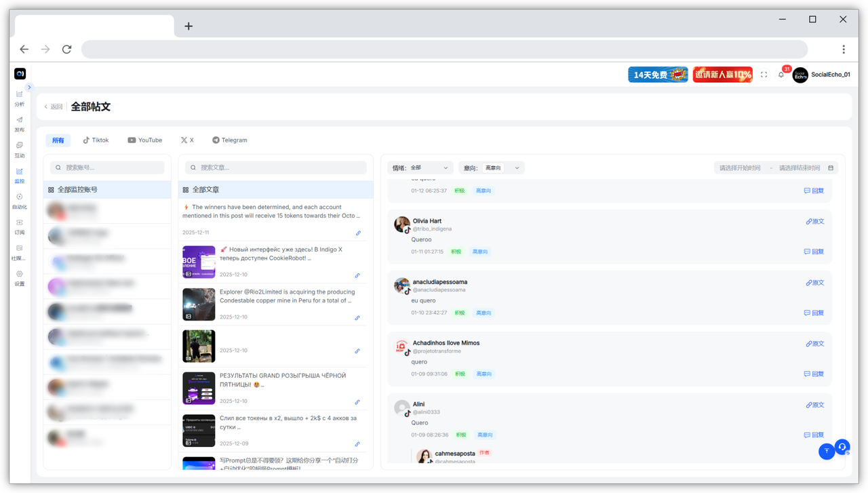Click the 返回 back link
This screenshot has width=868, height=493.
point(54,107)
